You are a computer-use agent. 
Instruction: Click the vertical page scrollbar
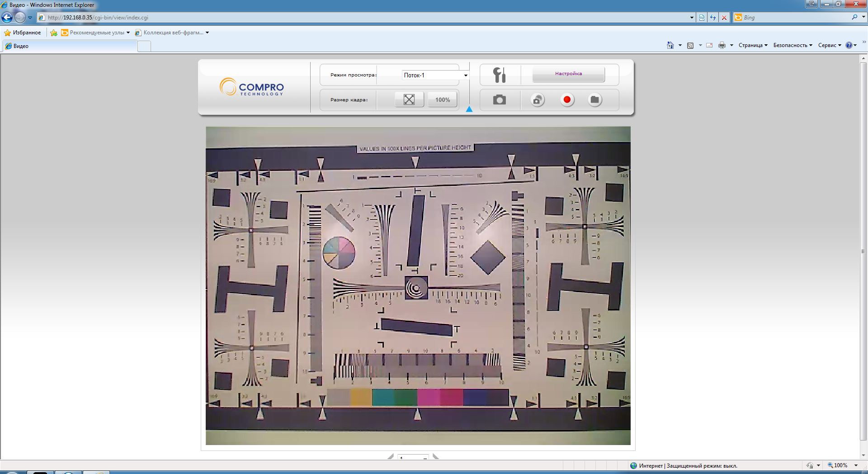point(863,251)
